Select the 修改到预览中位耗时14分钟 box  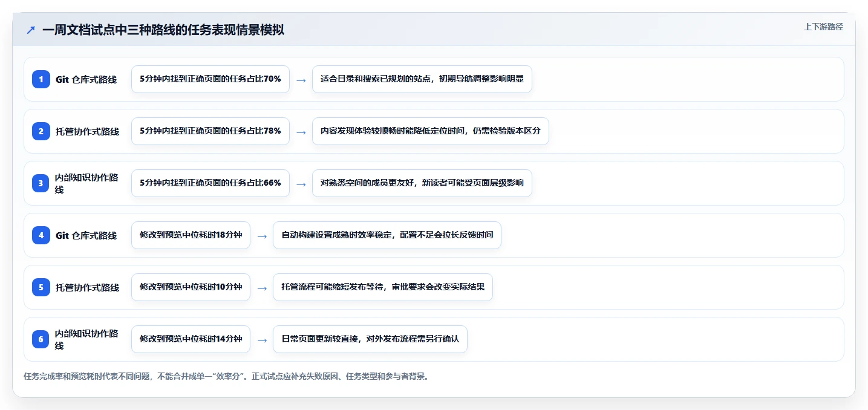tap(191, 339)
